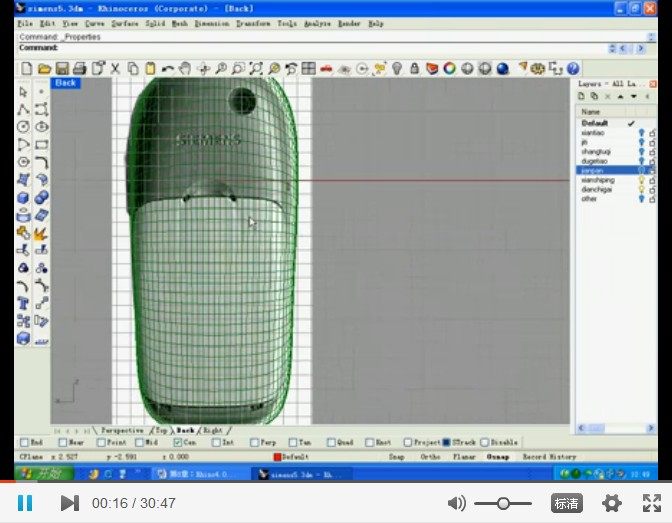Viewport: 672px width, 523px height.
Task: Adjust the video volume slider knob
Action: point(503,503)
